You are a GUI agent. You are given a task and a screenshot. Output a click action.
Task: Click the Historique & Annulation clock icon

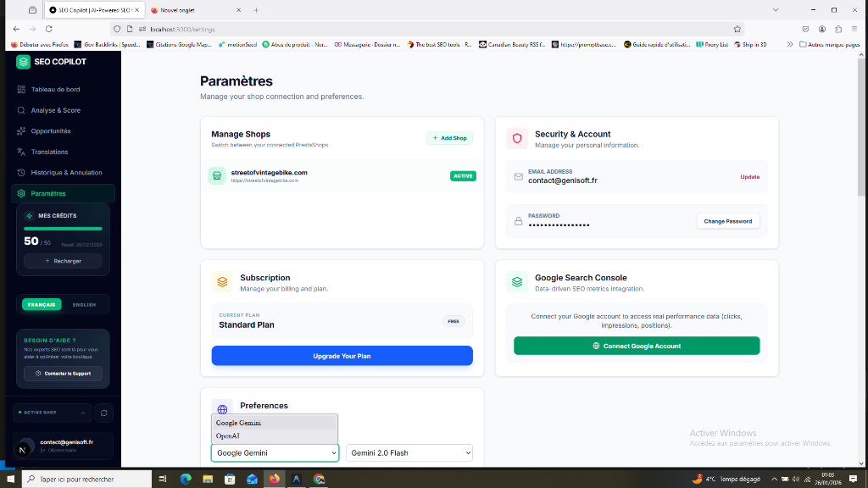coord(21,173)
